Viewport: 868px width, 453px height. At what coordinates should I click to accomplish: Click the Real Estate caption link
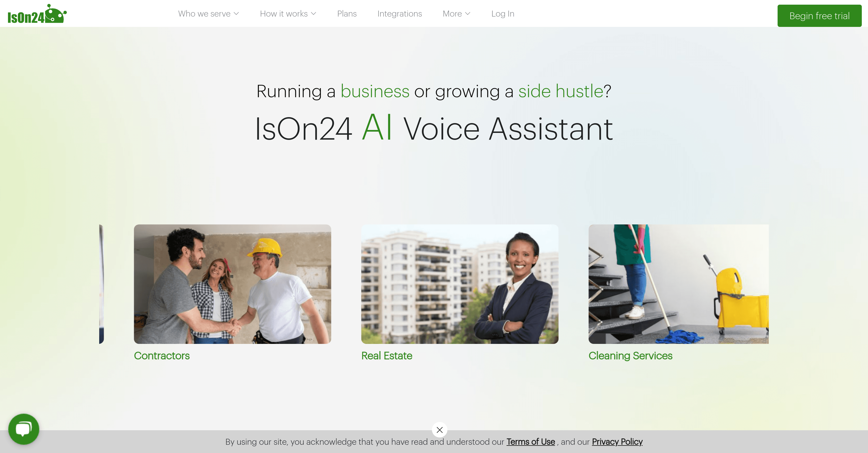(x=386, y=356)
